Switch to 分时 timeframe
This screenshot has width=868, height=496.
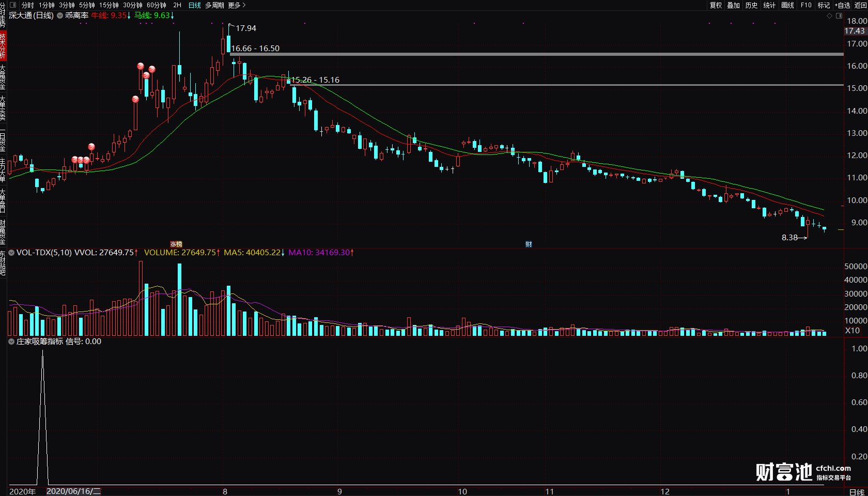click(x=27, y=5)
